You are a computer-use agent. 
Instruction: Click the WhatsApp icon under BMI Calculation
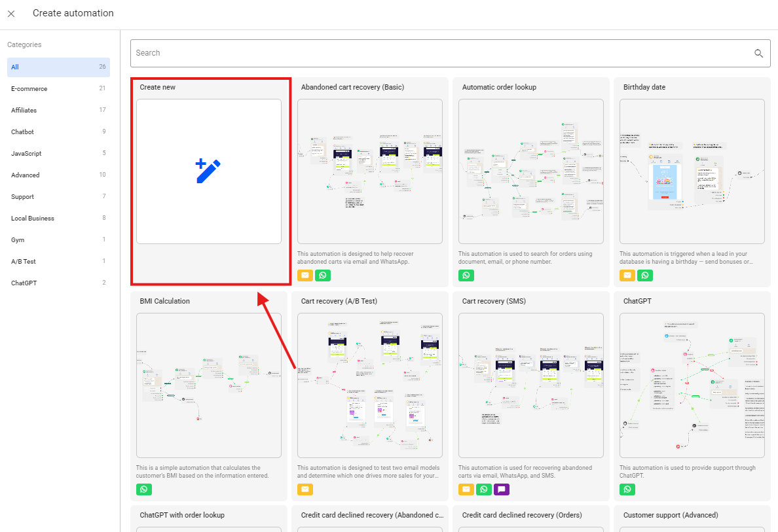[x=144, y=489]
